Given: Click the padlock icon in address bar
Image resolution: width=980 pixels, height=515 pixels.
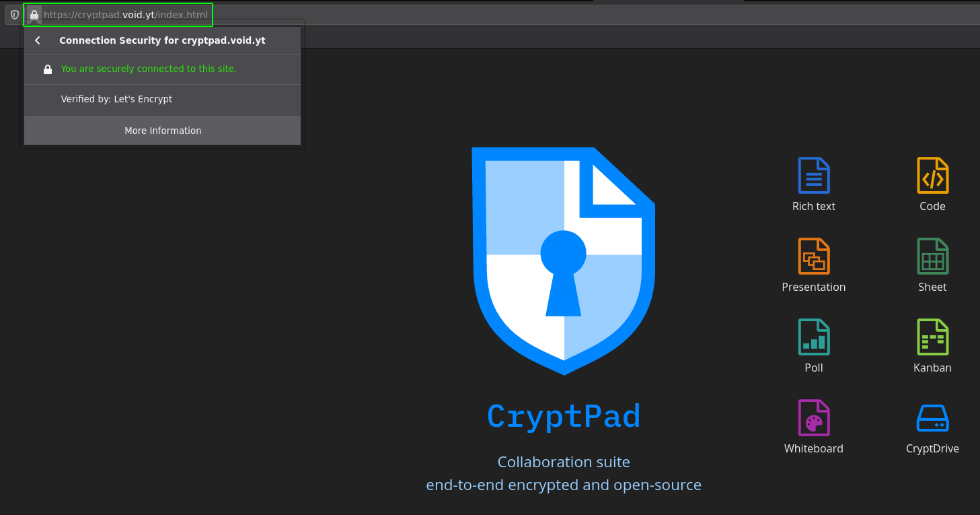Looking at the screenshot, I should 34,15.
